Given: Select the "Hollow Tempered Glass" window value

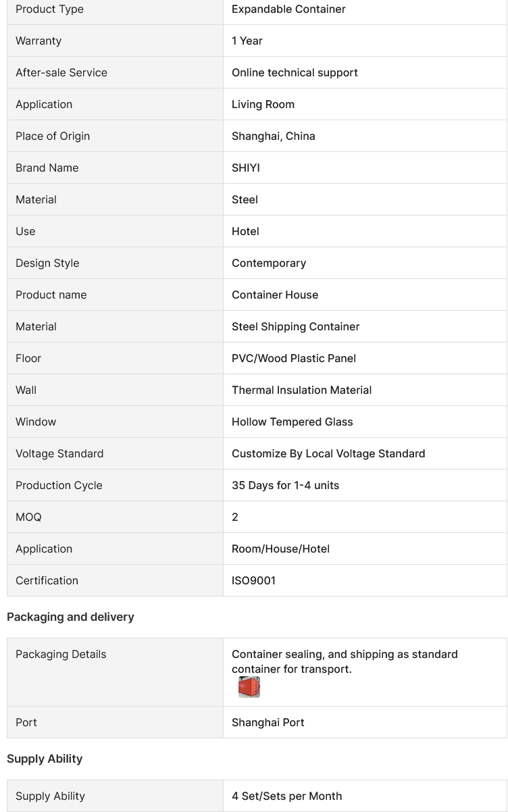Looking at the screenshot, I should pos(292,422).
